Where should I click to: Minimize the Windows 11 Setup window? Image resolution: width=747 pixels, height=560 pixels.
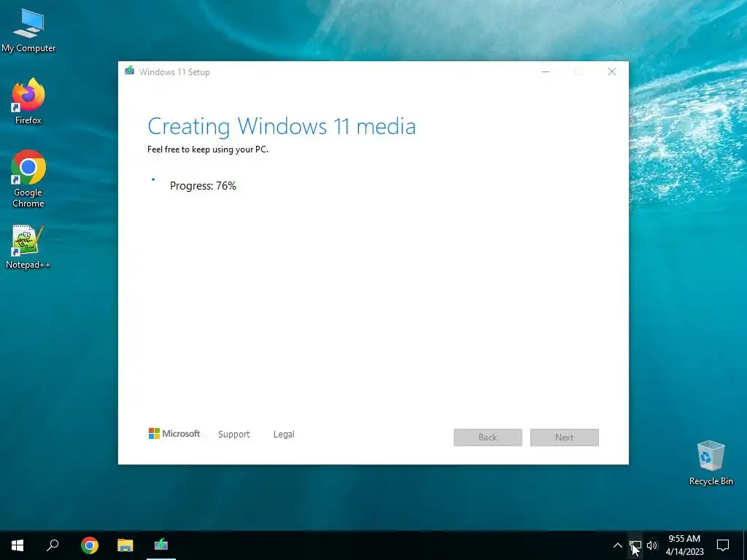(x=546, y=72)
